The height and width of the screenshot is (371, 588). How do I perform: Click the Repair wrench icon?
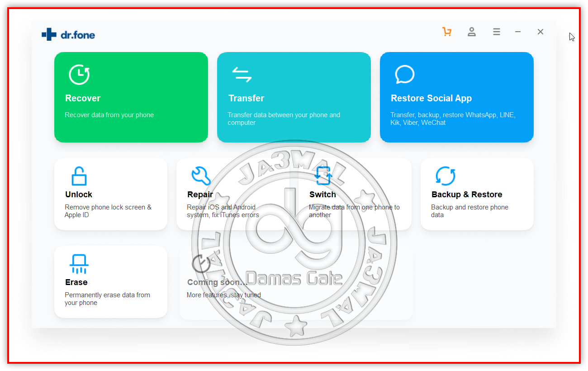click(201, 176)
